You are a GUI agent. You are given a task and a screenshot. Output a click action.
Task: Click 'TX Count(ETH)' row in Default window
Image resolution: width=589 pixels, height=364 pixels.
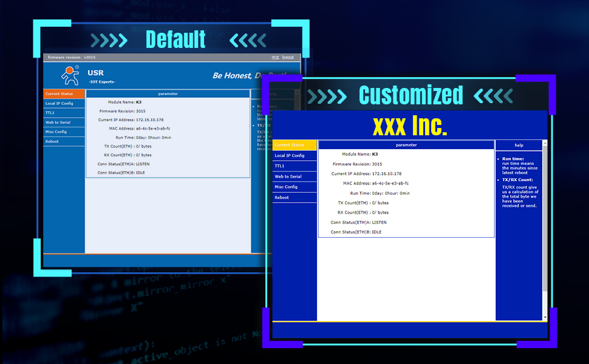[x=128, y=146]
